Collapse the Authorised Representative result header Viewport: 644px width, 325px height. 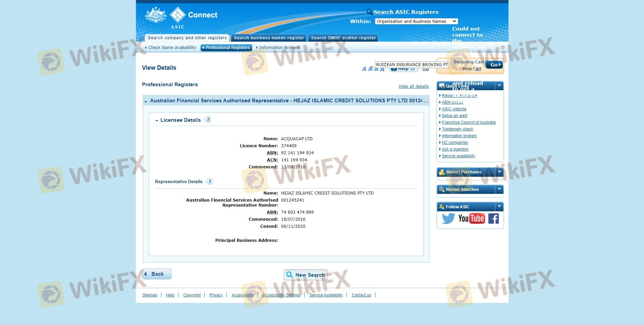(146, 101)
